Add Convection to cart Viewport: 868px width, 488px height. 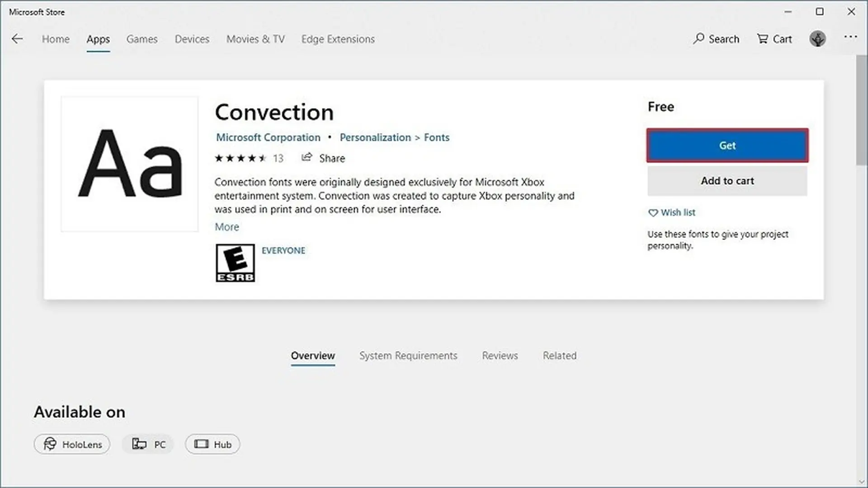727,181
